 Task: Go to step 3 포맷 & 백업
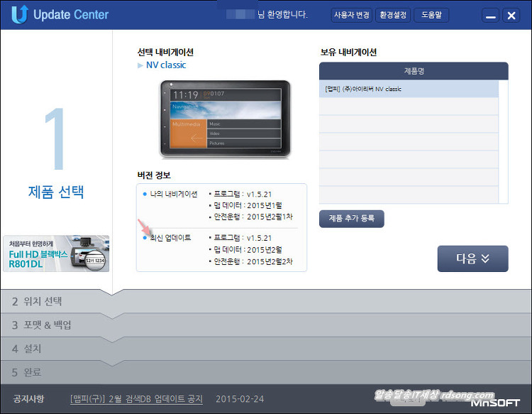tap(266, 325)
